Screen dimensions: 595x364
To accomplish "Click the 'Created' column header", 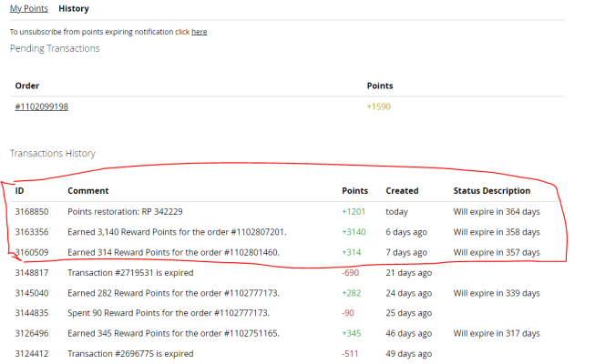I will [402, 191].
